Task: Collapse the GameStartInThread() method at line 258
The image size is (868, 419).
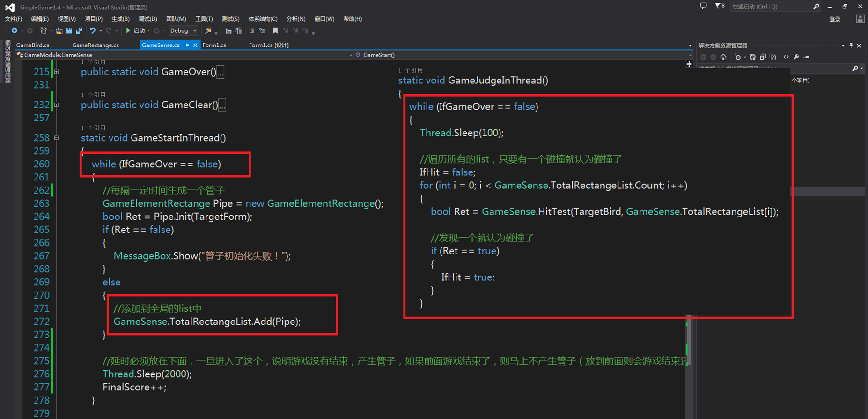Action: pyautogui.click(x=56, y=138)
